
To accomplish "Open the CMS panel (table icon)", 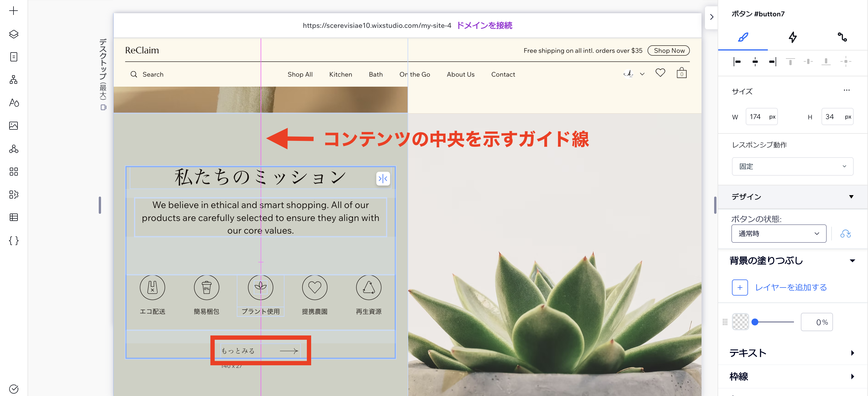I will pyautogui.click(x=13, y=217).
